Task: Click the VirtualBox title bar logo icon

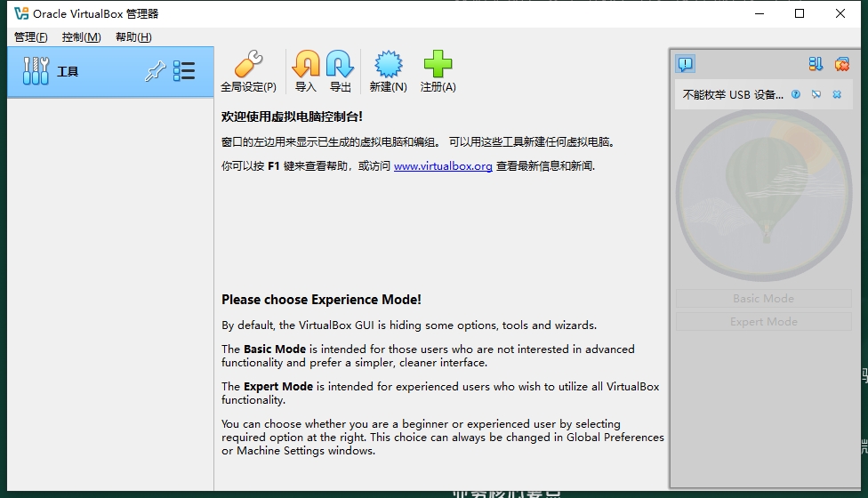Action: pos(21,13)
